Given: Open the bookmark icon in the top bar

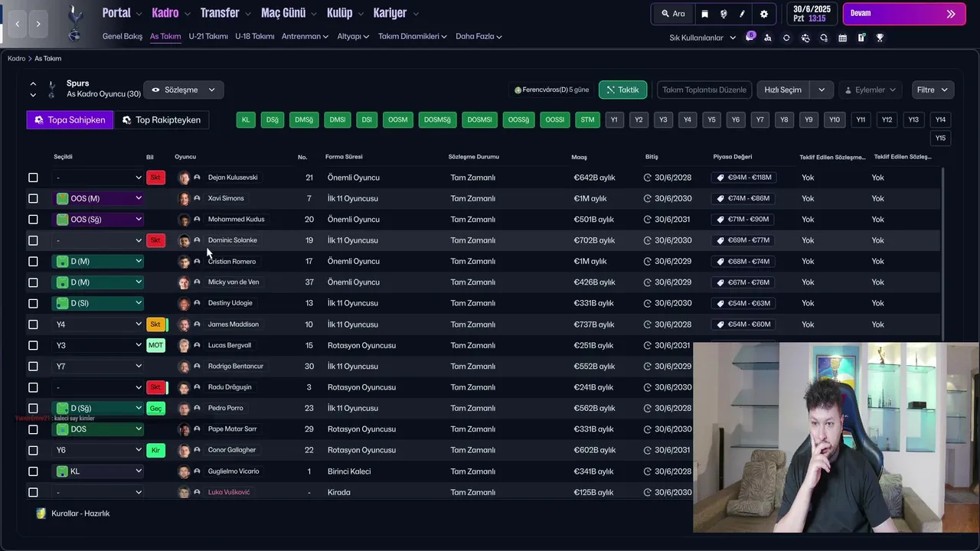Looking at the screenshot, I should [704, 14].
